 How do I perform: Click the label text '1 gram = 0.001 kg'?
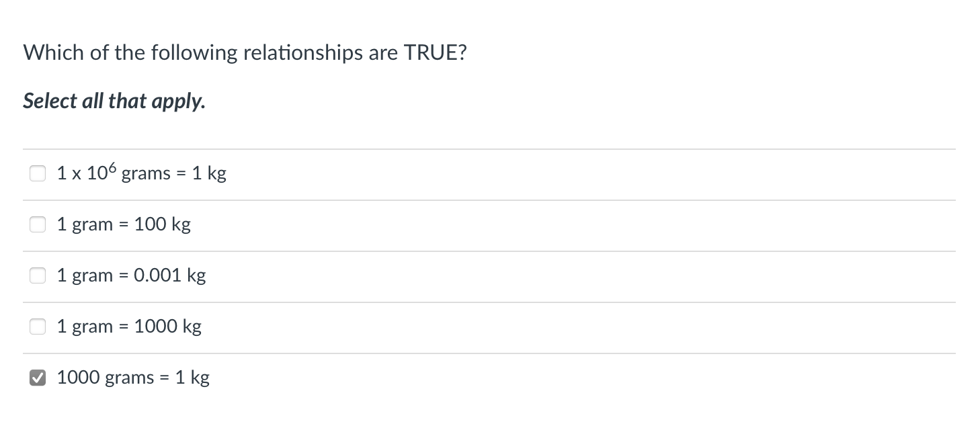pos(131,275)
